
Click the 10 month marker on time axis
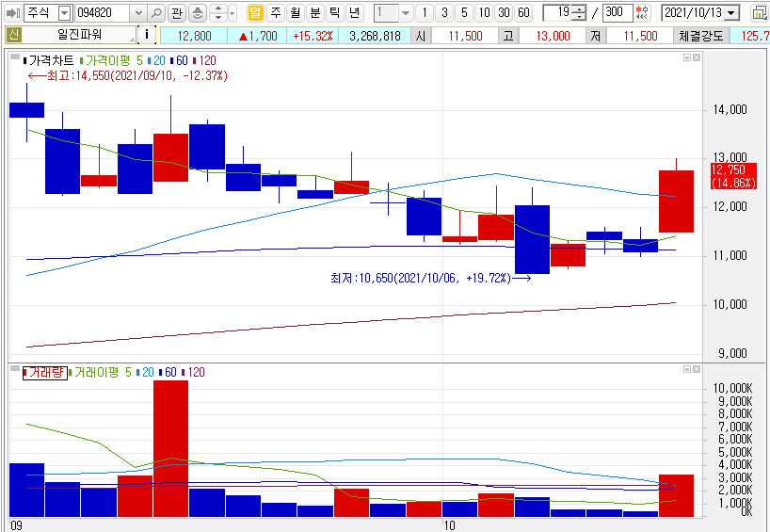click(x=449, y=525)
